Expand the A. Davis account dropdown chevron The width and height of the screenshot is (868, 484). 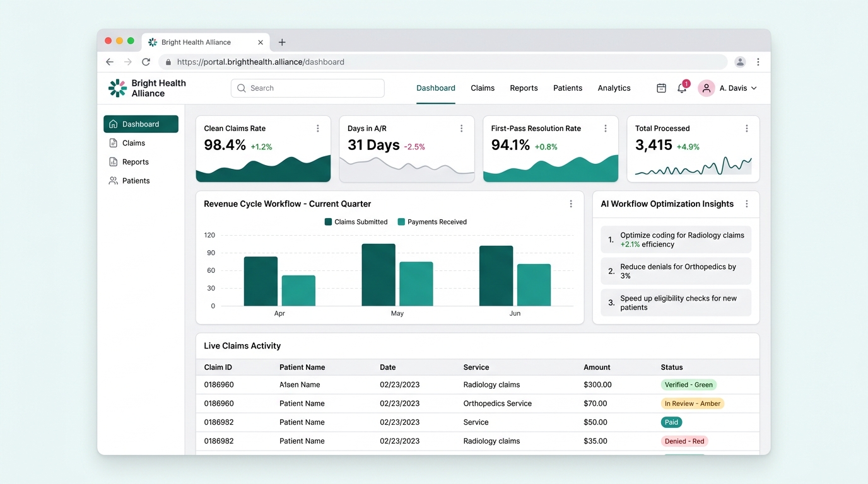coord(754,88)
